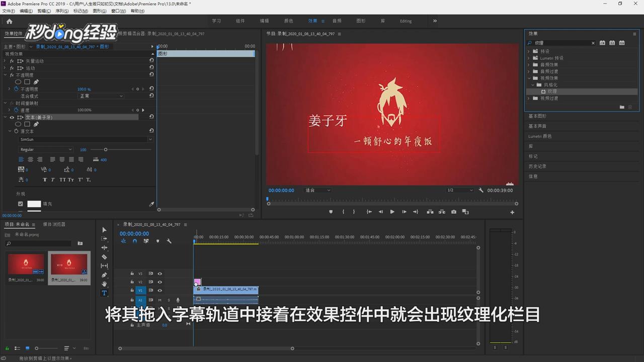
Task: Click the white fill color swatch
Action: [x=34, y=204]
